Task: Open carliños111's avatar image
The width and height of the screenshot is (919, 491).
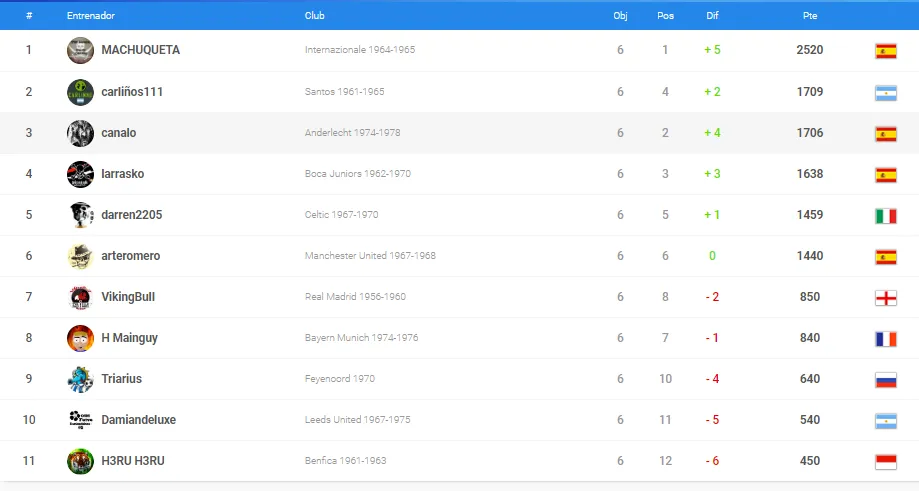Action: [x=80, y=92]
